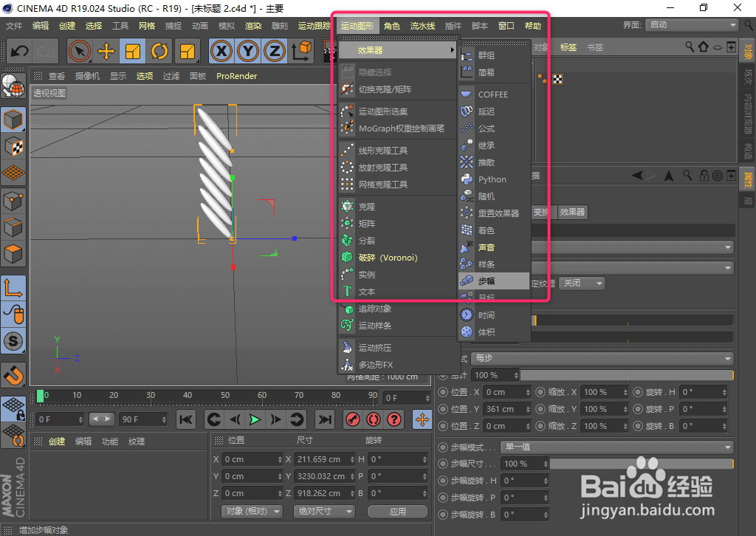Screen dimensions: 756x536
Task: Select MoText entry in MoGraph menu
Action: tap(397, 292)
